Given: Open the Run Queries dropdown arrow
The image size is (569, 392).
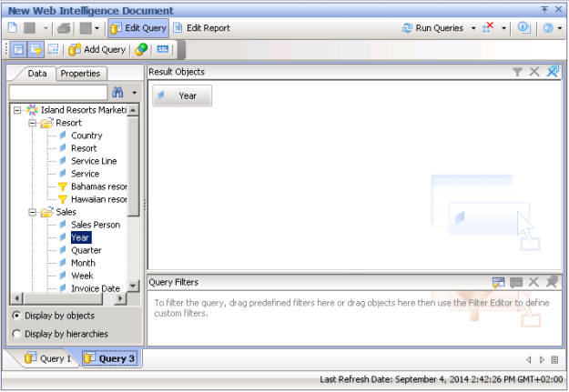Looking at the screenshot, I should [473, 28].
